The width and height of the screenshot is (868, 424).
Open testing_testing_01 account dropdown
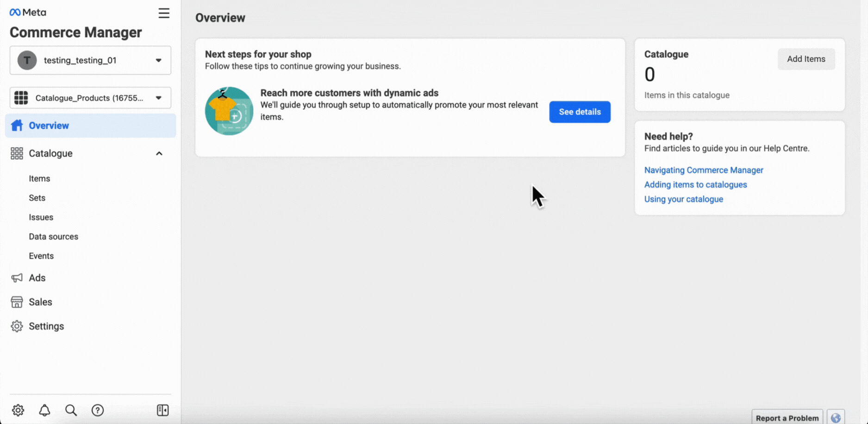pyautogui.click(x=90, y=60)
